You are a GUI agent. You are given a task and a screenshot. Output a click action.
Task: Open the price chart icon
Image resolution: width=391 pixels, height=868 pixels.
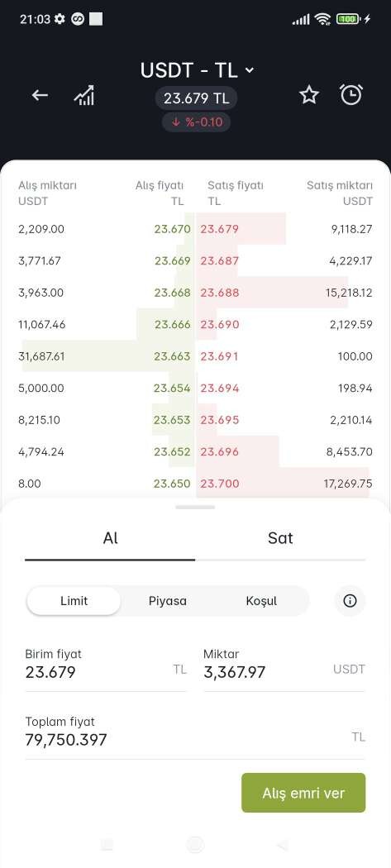[84, 96]
